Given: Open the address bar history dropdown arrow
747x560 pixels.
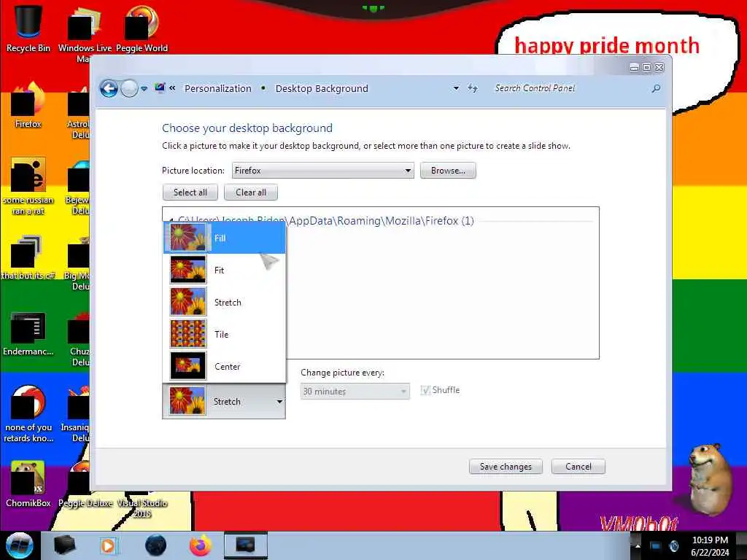Looking at the screenshot, I should click(456, 88).
